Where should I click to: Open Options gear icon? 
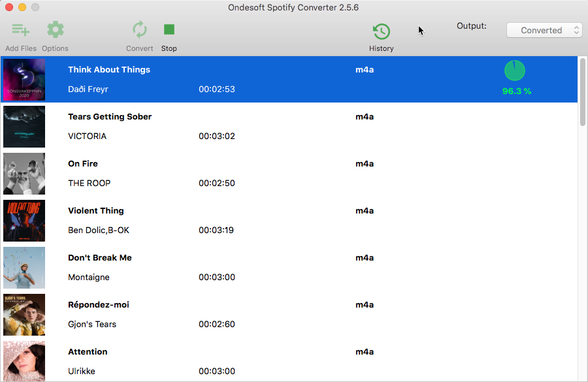pyautogui.click(x=56, y=29)
